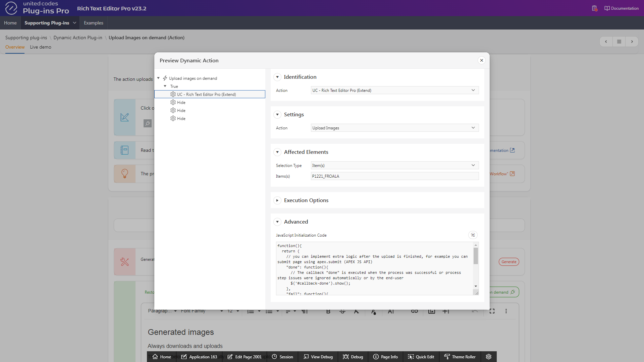Toggle fullscreen in the rich text editor
Image resolution: width=644 pixels, height=362 pixels.
coord(492,311)
